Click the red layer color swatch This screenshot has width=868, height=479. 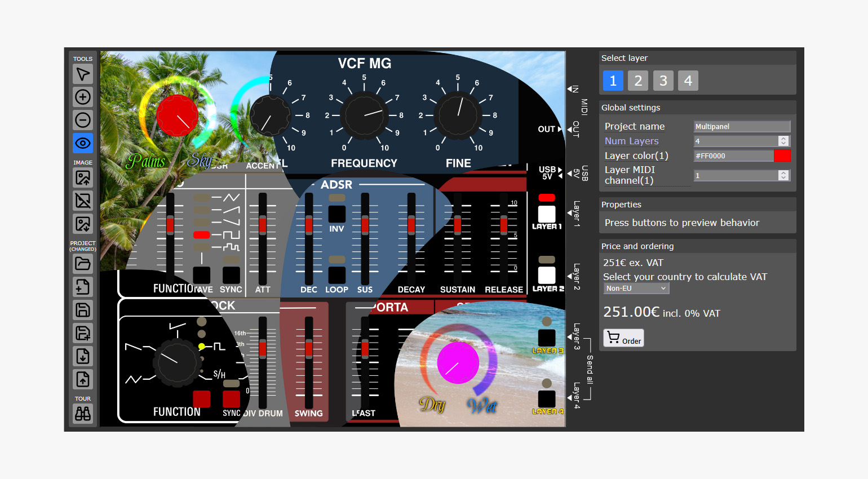click(x=782, y=156)
